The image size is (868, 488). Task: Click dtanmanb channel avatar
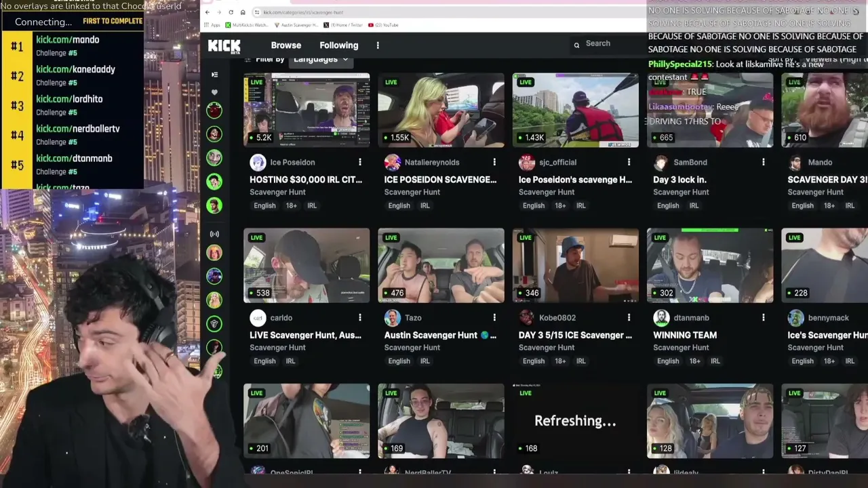661,317
